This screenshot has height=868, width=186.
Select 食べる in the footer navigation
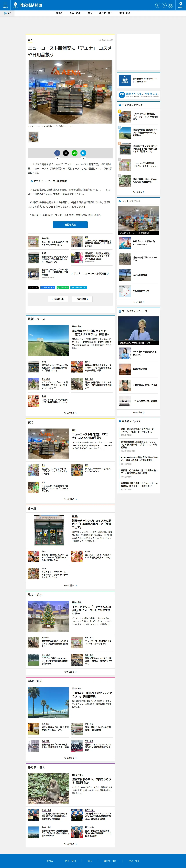[x=50, y=861]
